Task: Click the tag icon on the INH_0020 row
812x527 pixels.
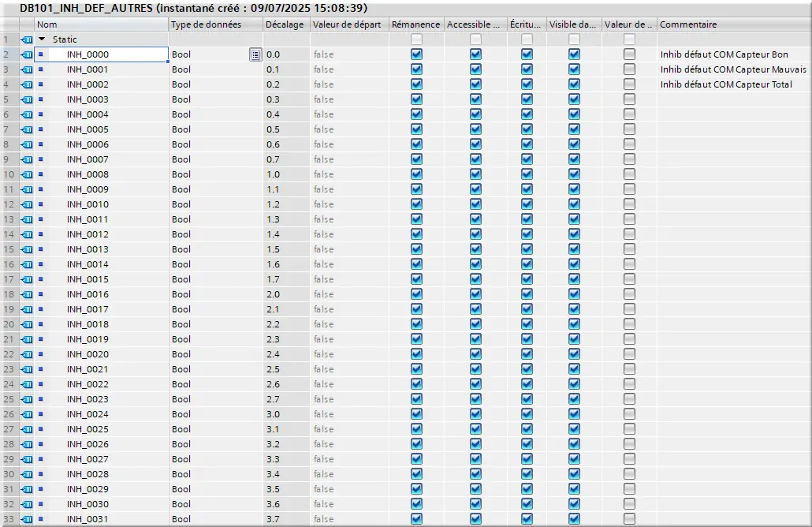Action: point(27,354)
